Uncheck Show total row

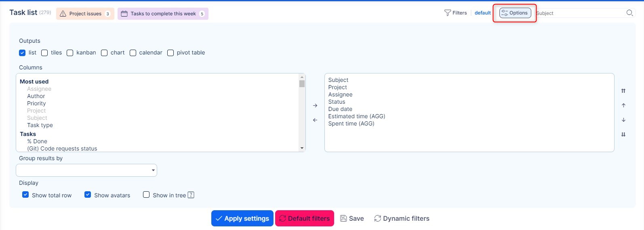(x=25, y=195)
